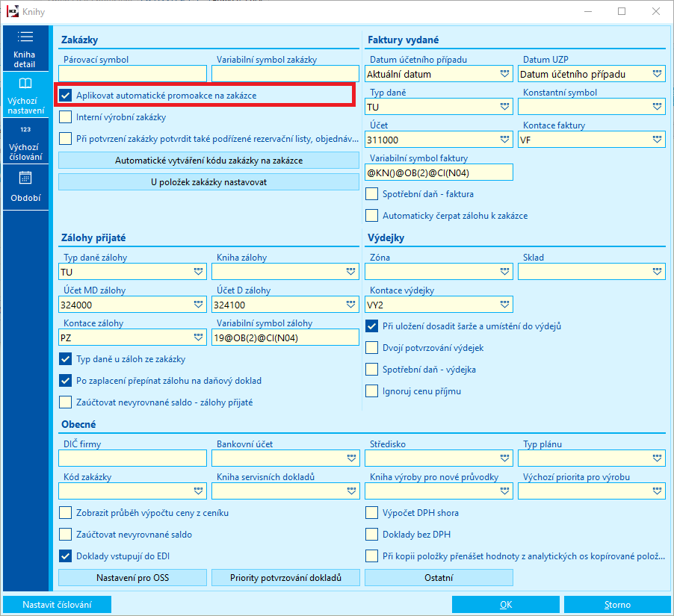Viewport: 674px width, 616px height.
Task: Click Priority potvrzování dokladů button
Action: [x=285, y=578]
